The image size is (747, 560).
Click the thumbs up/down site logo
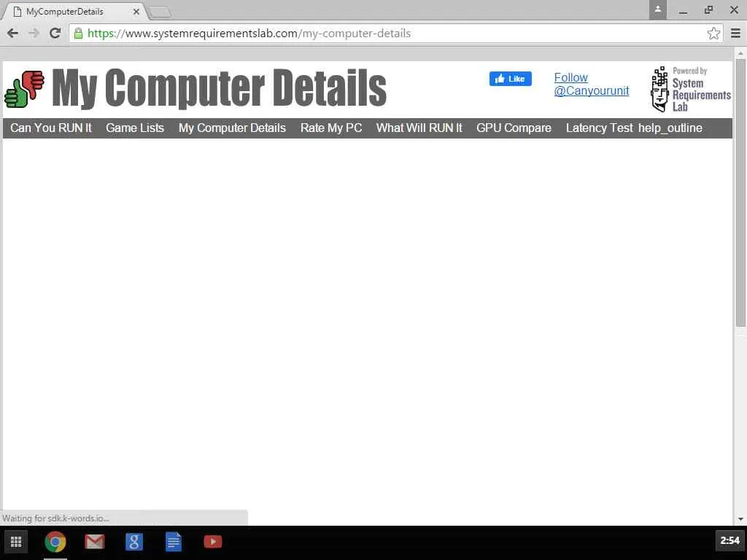pos(24,88)
